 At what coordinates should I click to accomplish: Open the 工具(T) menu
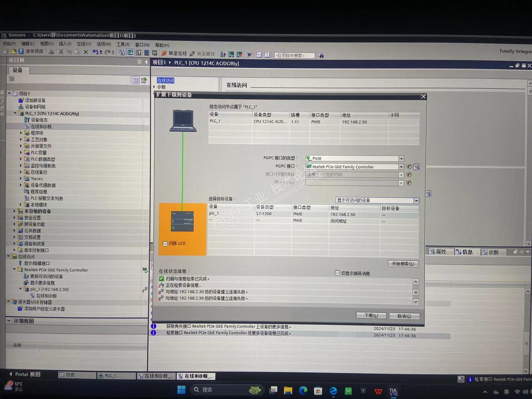[x=123, y=45]
